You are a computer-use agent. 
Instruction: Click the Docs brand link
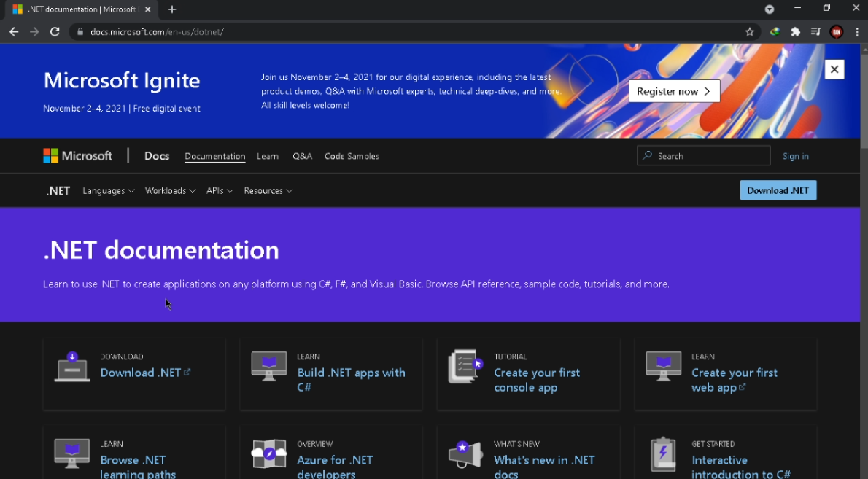(x=157, y=156)
